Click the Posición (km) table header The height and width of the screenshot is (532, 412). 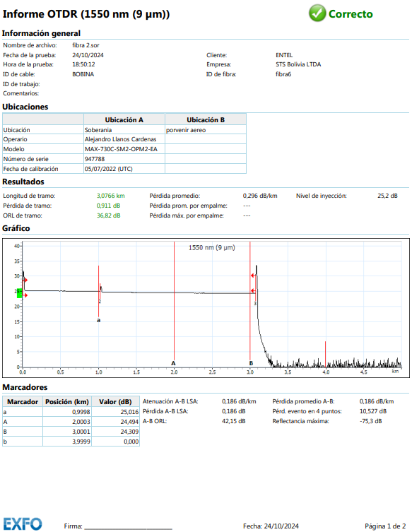67,402
